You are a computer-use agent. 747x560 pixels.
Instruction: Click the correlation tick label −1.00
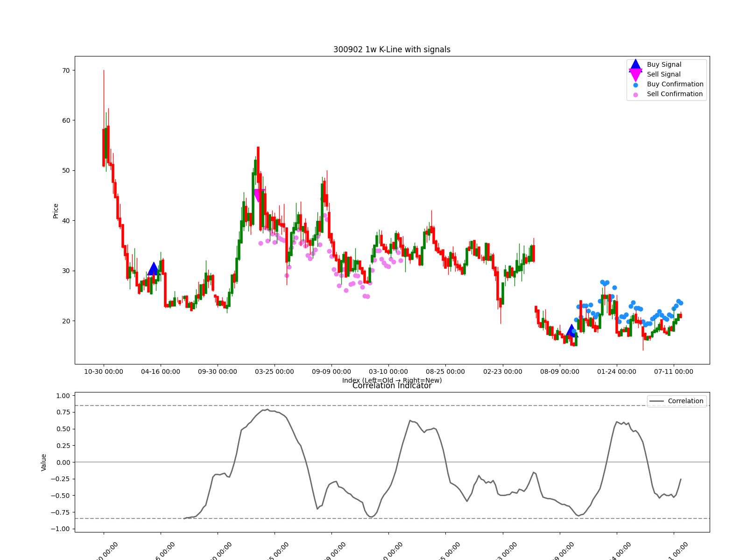coord(61,529)
